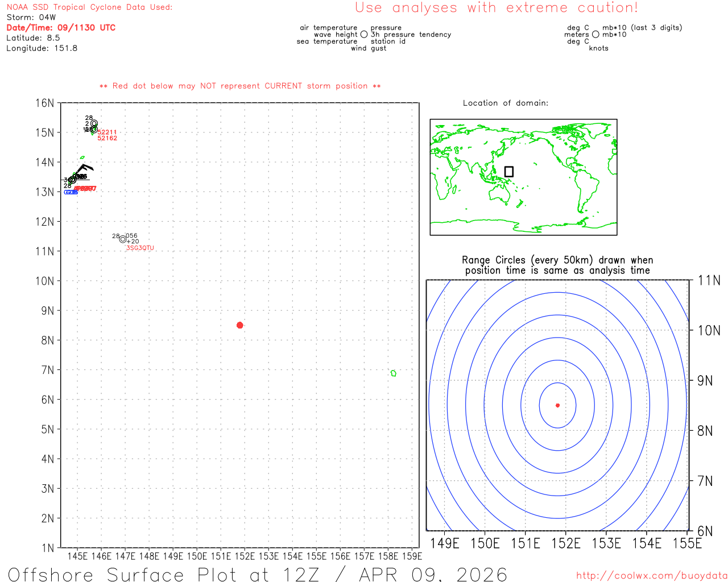Open the coolwx.com/buoydata URL

point(652,576)
